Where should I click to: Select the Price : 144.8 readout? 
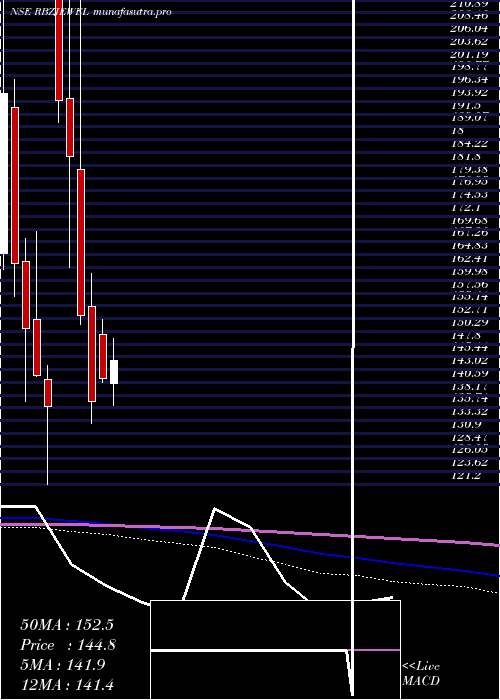[x=68, y=645]
